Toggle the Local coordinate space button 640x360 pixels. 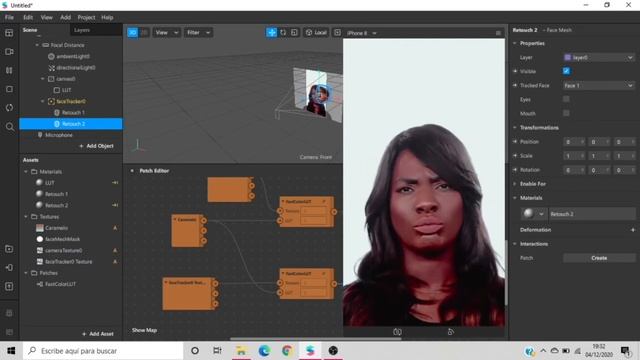316,33
